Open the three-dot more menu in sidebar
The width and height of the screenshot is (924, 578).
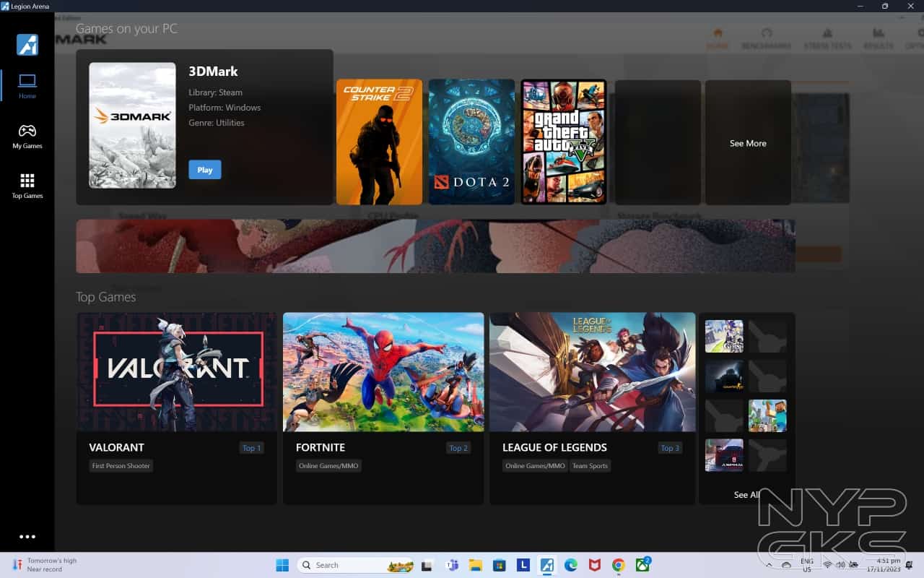point(27,537)
